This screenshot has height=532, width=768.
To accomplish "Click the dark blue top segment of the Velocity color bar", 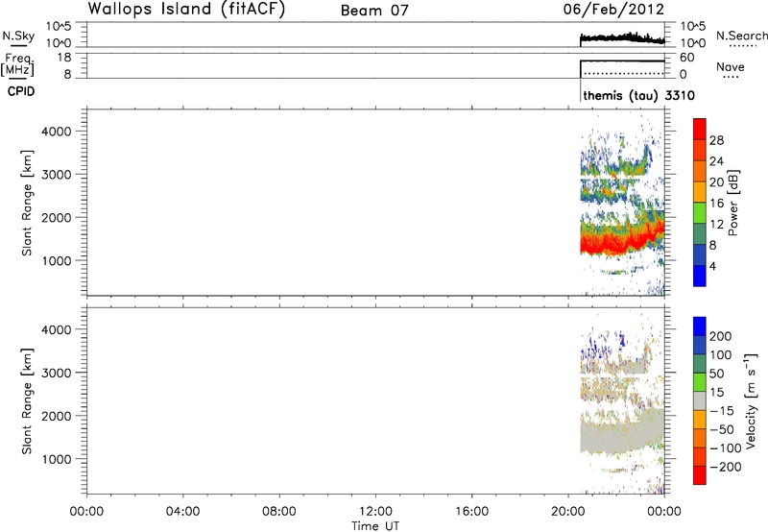I will tap(700, 326).
